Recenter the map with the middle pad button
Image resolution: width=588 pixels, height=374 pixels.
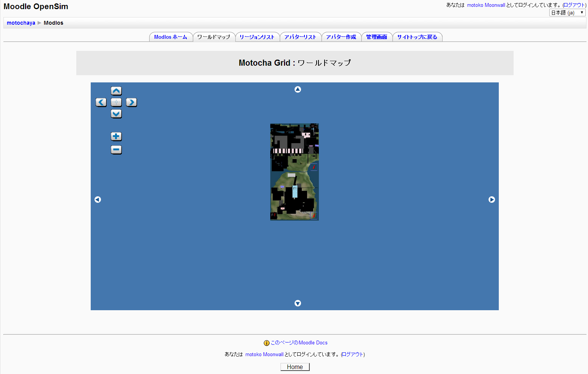click(x=116, y=103)
